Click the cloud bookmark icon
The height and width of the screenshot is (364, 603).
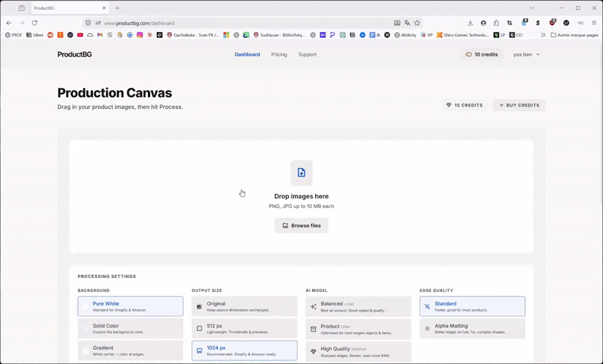coord(90,35)
